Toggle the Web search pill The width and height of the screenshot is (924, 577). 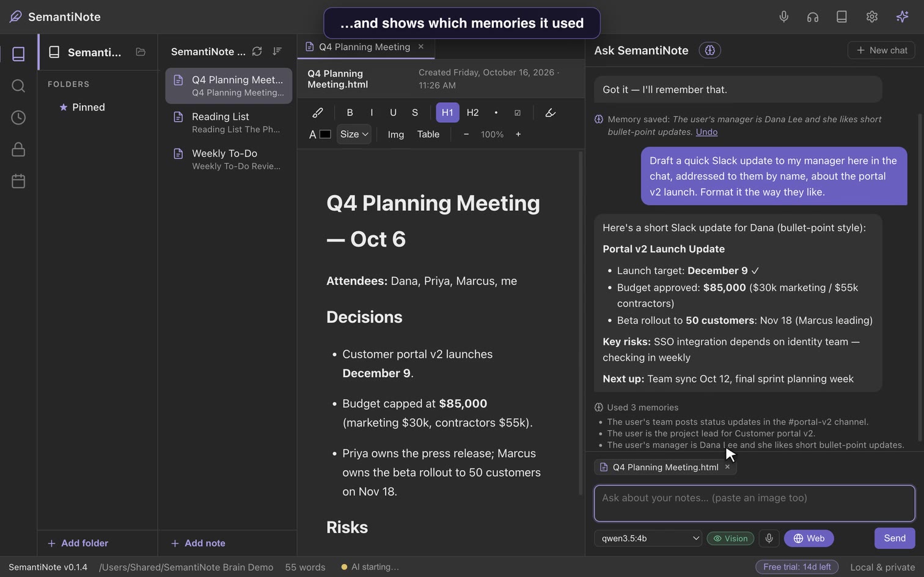pos(809,538)
